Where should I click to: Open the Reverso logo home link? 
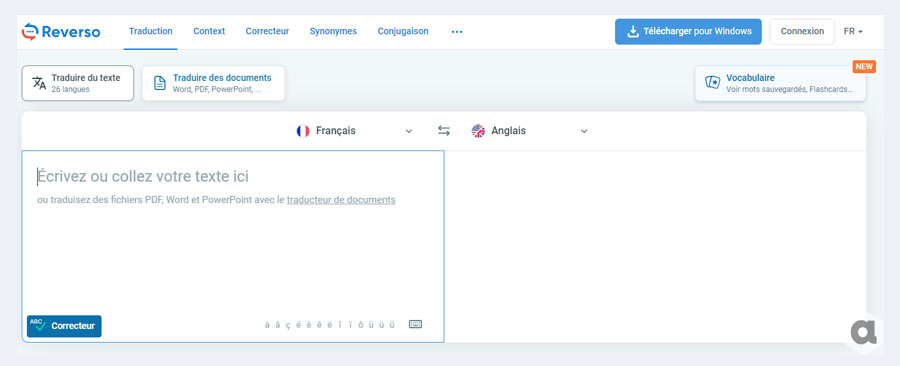click(x=61, y=32)
